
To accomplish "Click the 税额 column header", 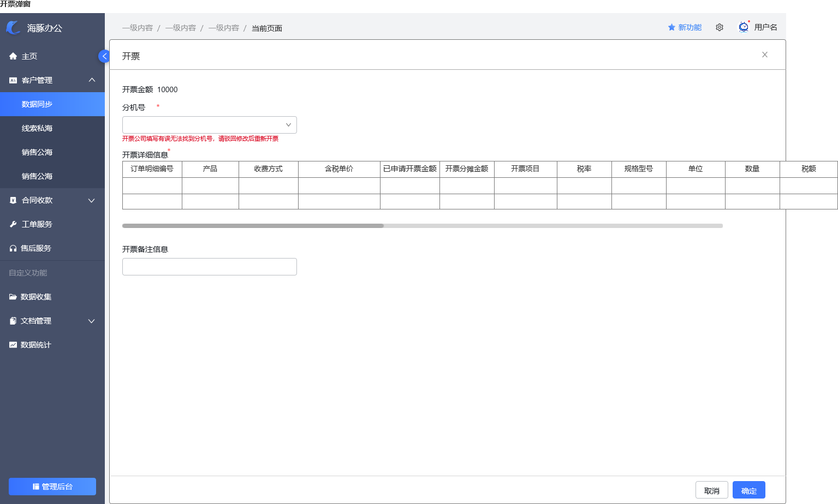I will [809, 169].
